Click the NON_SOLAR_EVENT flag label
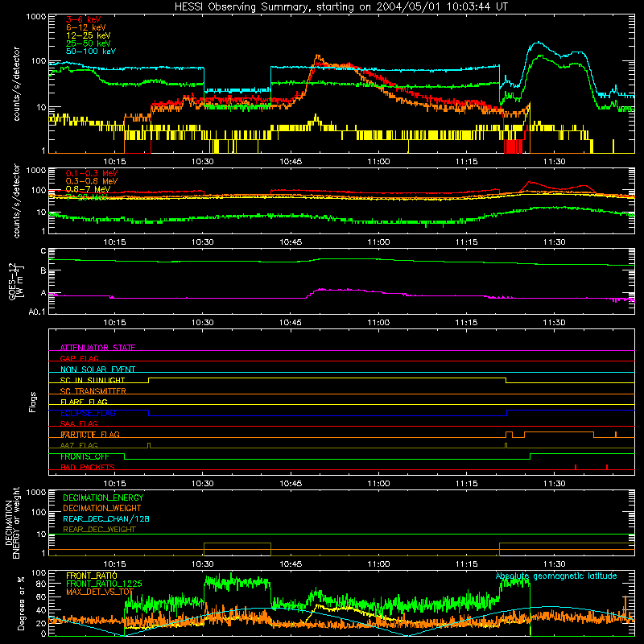Viewport: 644px width, 644px height. 97,369
